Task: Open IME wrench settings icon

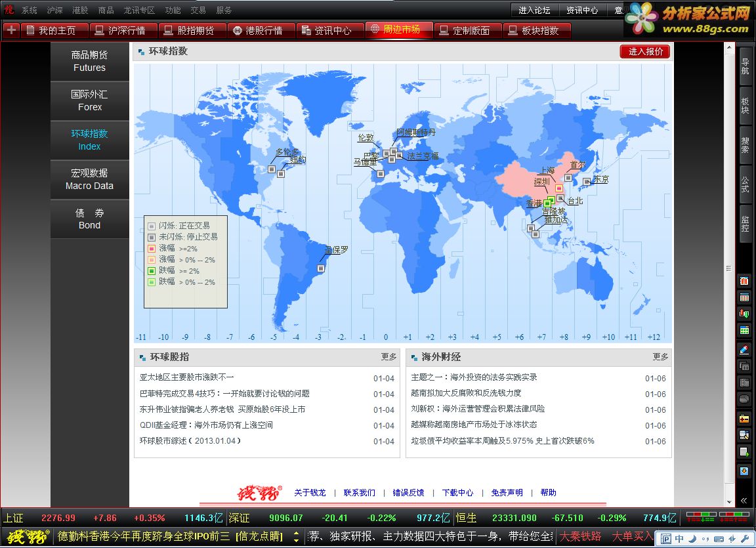Action: 746,538
